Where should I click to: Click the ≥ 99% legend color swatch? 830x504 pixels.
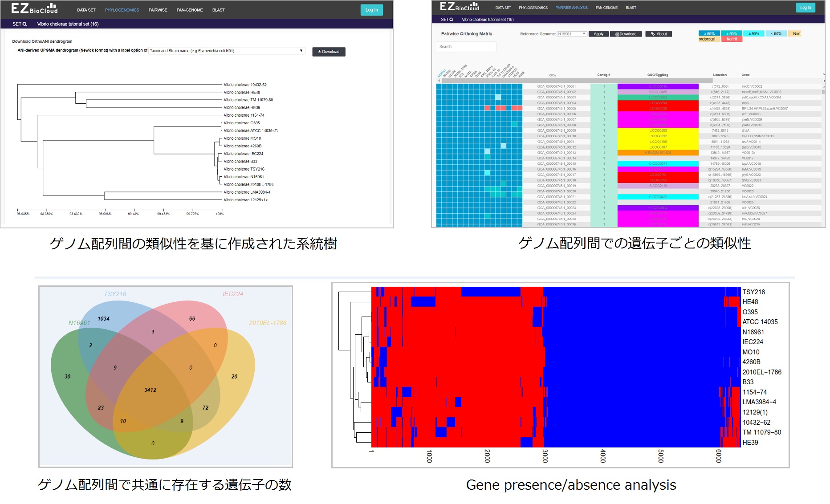(709, 33)
